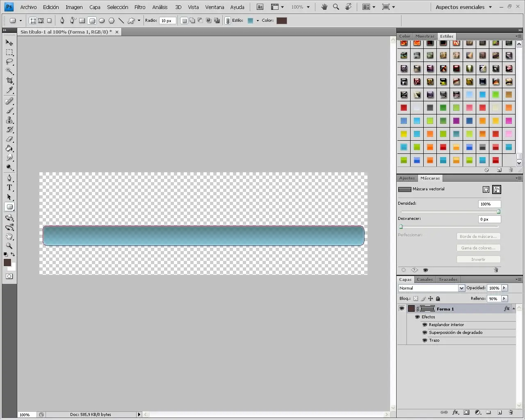Select the Magic Wand tool
525x420 pixels.
[9, 71]
